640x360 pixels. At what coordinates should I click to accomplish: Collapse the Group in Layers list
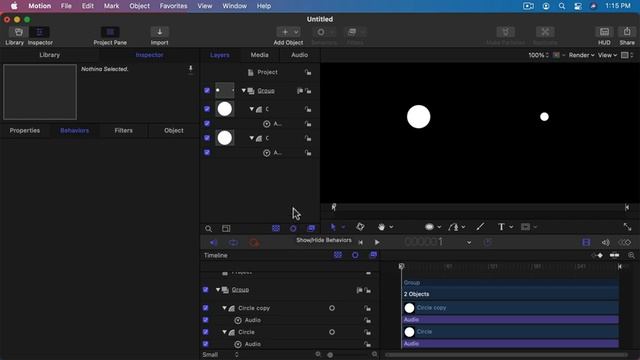[x=244, y=91]
